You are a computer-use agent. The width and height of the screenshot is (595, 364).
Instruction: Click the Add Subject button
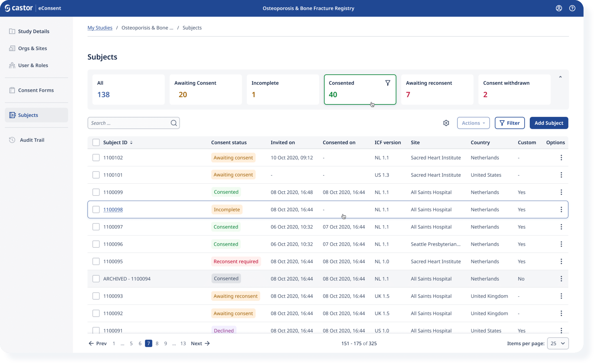click(549, 123)
